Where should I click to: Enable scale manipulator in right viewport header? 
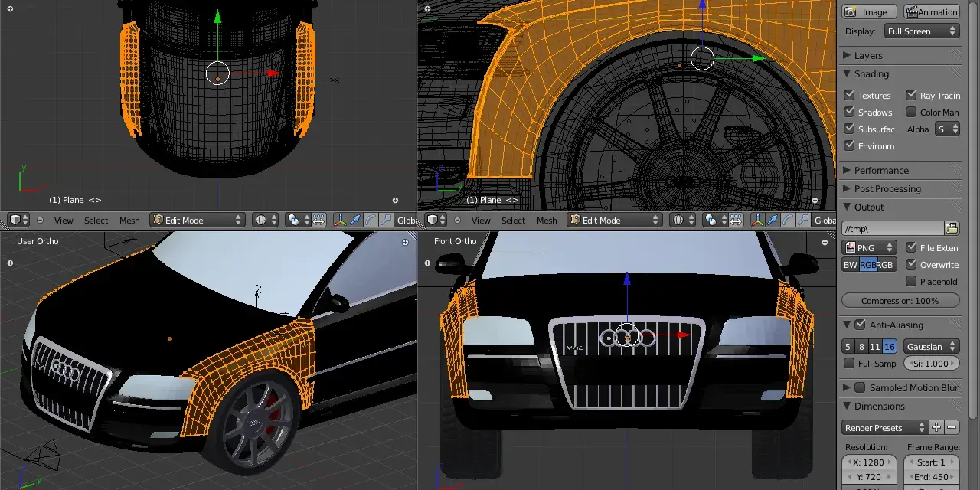pyautogui.click(x=802, y=220)
